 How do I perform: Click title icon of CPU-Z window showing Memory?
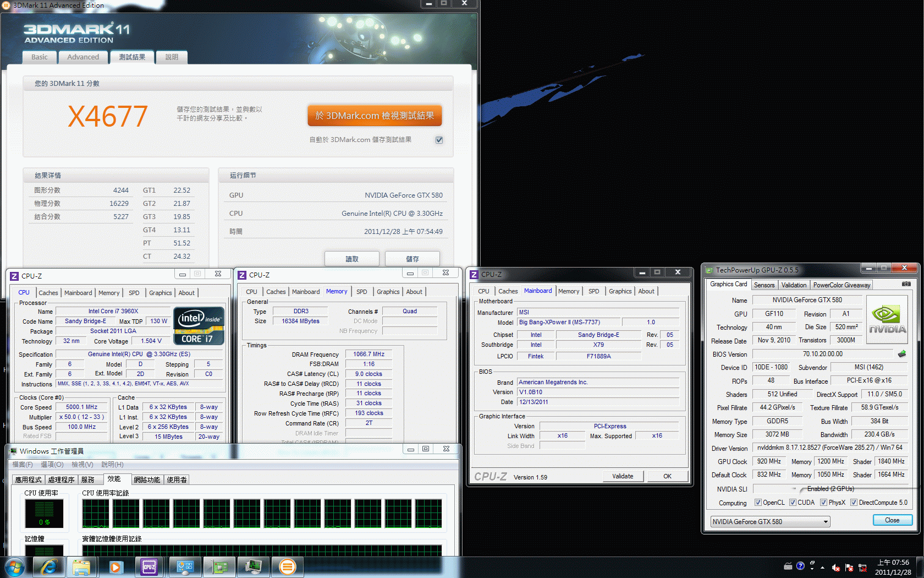pyautogui.click(x=242, y=275)
